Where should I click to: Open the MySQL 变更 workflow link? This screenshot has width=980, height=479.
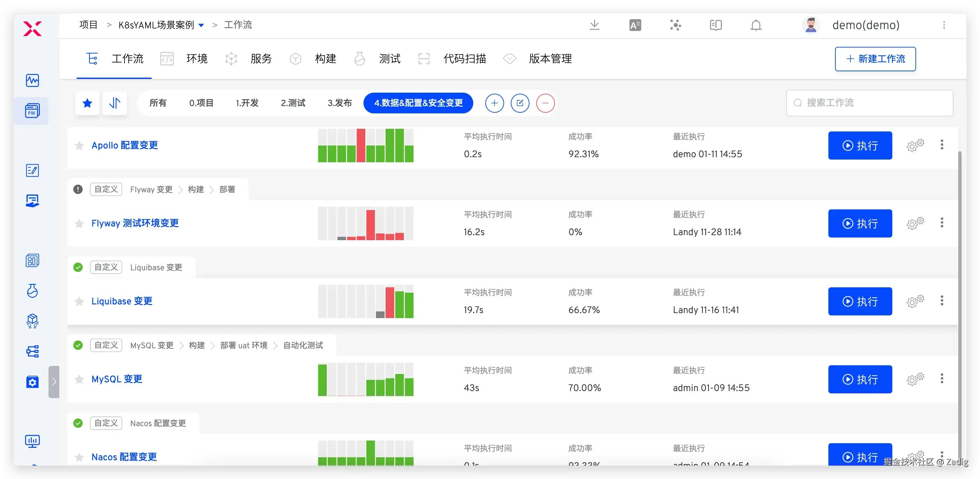[x=117, y=379]
